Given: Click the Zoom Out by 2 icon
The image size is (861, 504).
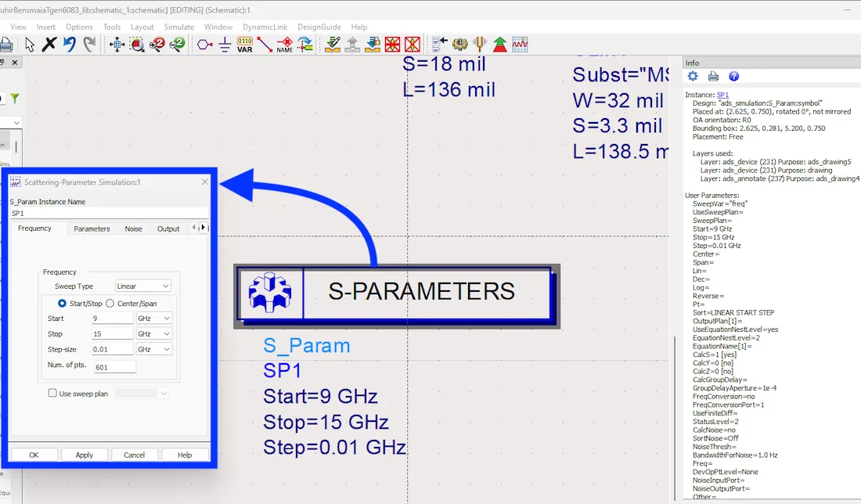Looking at the screenshot, I should pos(177,45).
